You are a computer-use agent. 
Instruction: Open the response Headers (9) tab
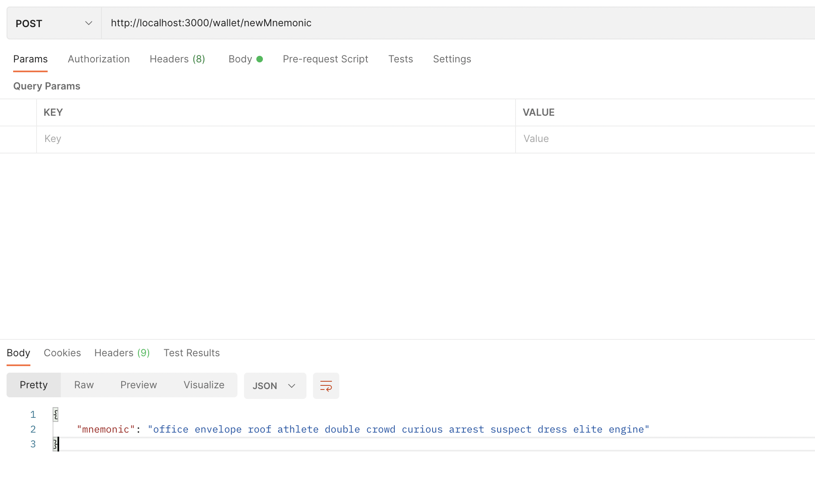[122, 353]
